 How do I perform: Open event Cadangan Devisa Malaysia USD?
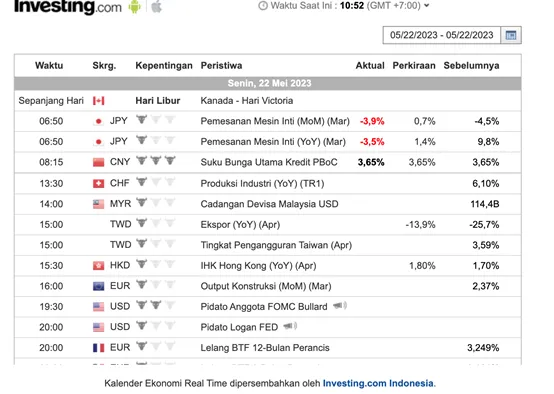point(269,204)
